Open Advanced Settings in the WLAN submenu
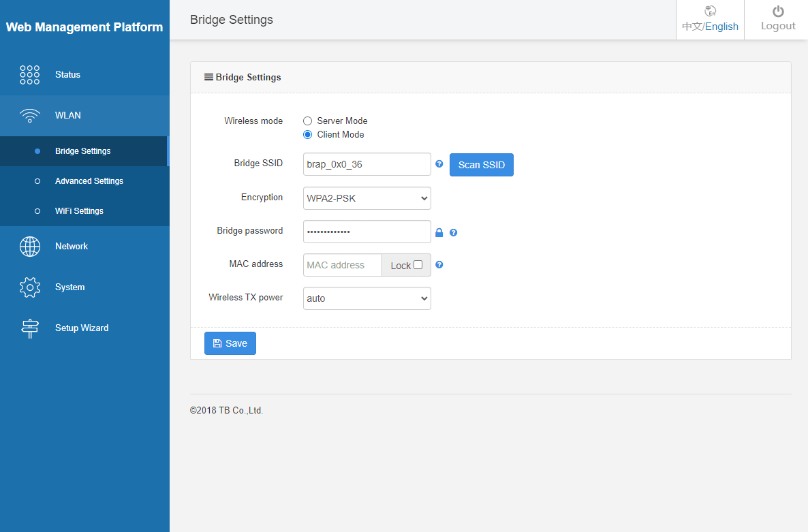 pyautogui.click(x=89, y=181)
